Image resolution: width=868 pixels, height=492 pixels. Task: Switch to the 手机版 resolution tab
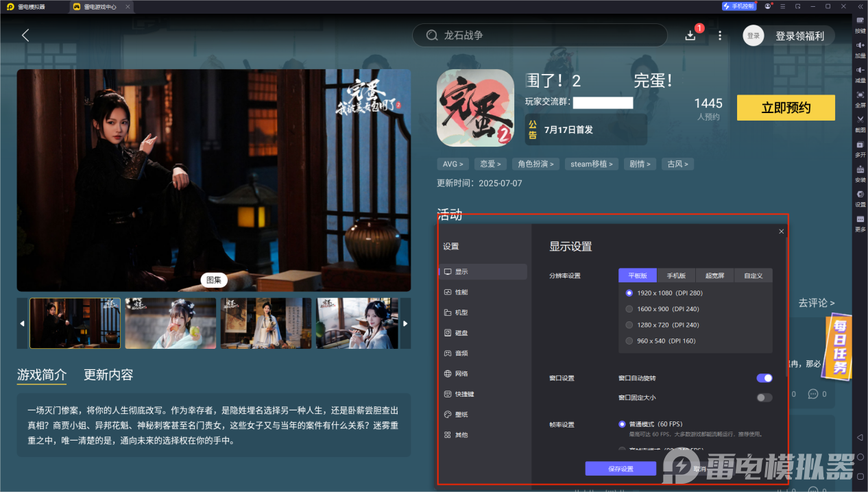[x=676, y=275]
